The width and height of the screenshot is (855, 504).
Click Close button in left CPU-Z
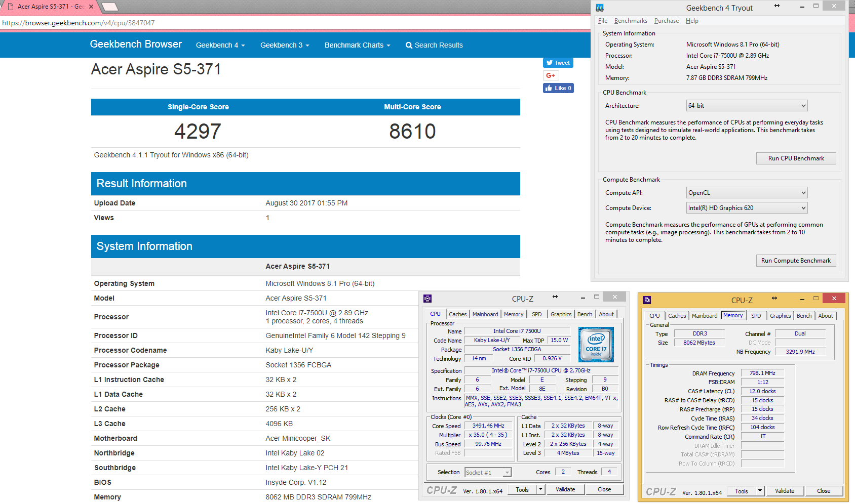tap(604, 489)
